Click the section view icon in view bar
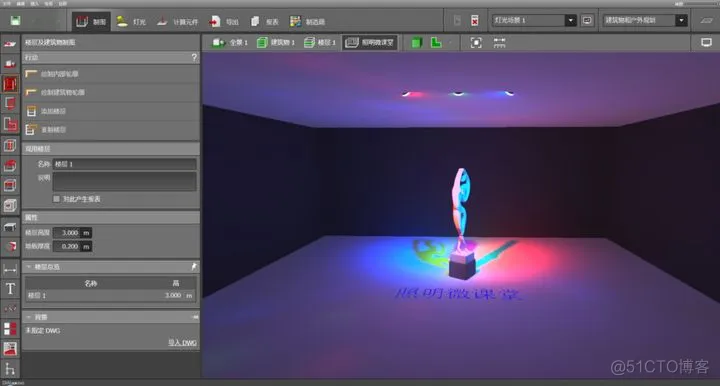This screenshot has width=720, height=386. tap(499, 43)
